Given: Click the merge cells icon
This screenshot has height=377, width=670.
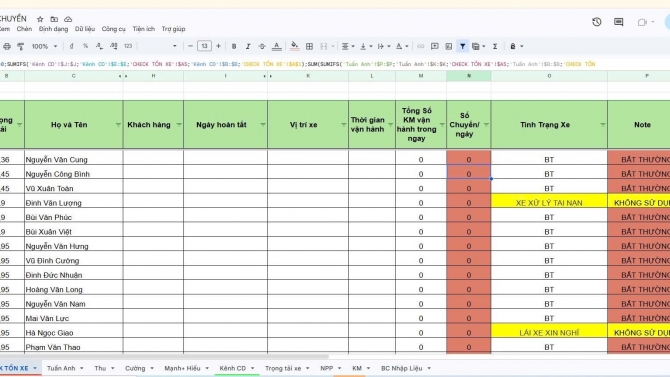Looking at the screenshot, I should coord(324,46).
